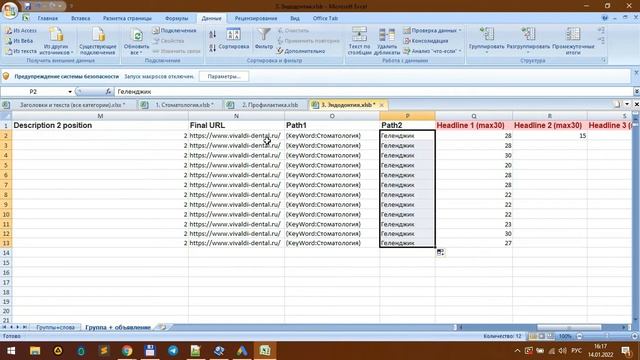Click Zoom Out minus on zoom slider
Image resolution: width=640 pixels, height=360 pixels.
click(580, 336)
